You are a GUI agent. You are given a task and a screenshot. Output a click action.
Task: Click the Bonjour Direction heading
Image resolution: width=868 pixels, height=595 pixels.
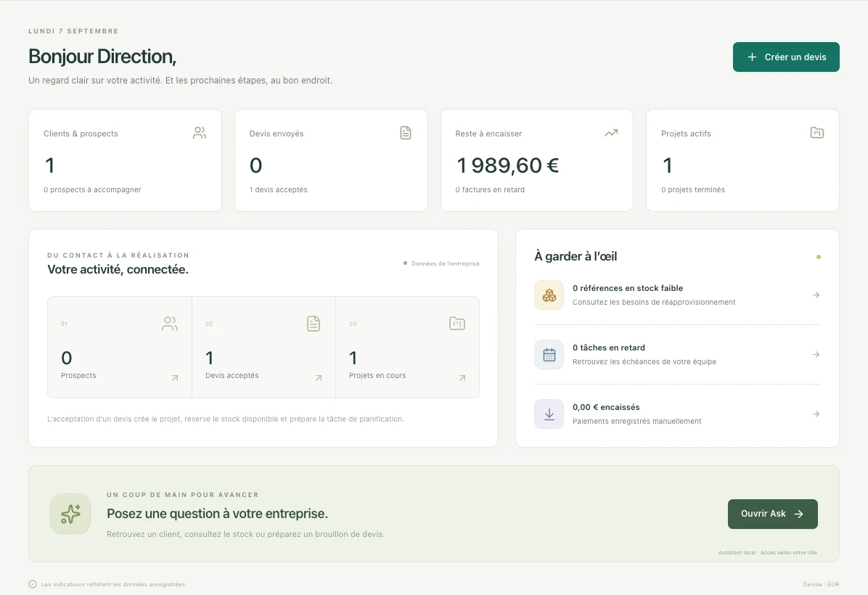point(102,57)
